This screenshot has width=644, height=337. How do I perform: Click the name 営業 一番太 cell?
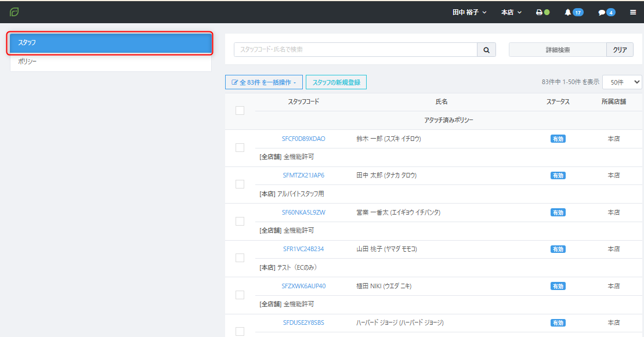click(399, 212)
